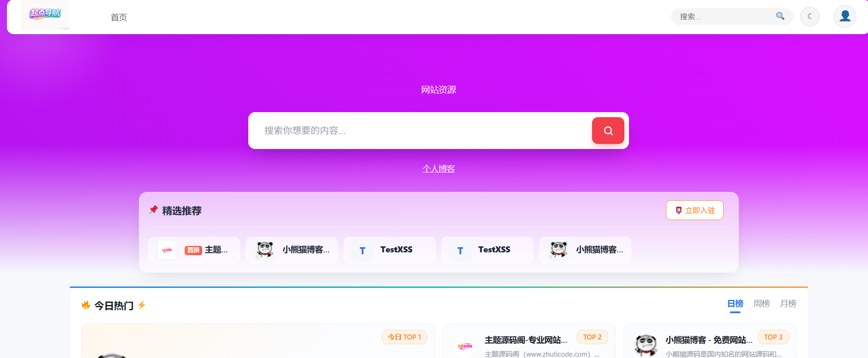The image size is (868, 358).
Task: Select the 网站资源 search category
Action: click(438, 89)
